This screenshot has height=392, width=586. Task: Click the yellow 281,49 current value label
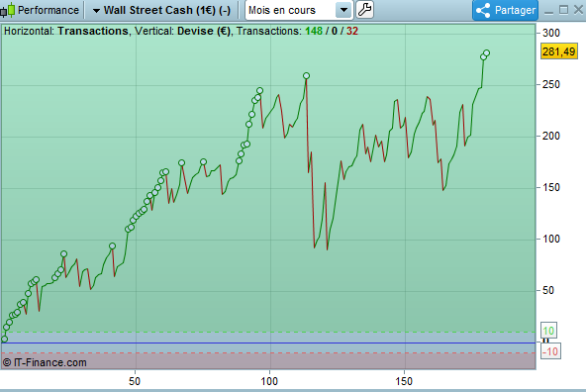click(558, 51)
